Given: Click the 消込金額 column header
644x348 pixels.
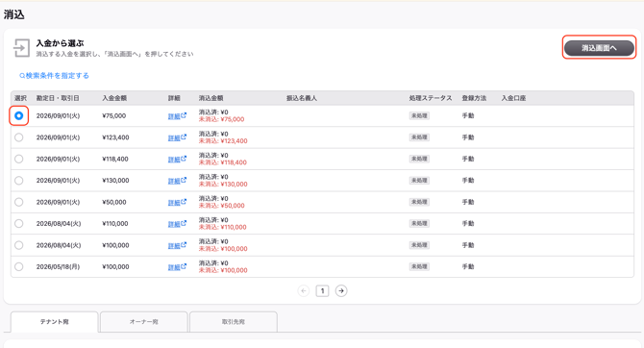Looking at the screenshot, I should 211,98.
